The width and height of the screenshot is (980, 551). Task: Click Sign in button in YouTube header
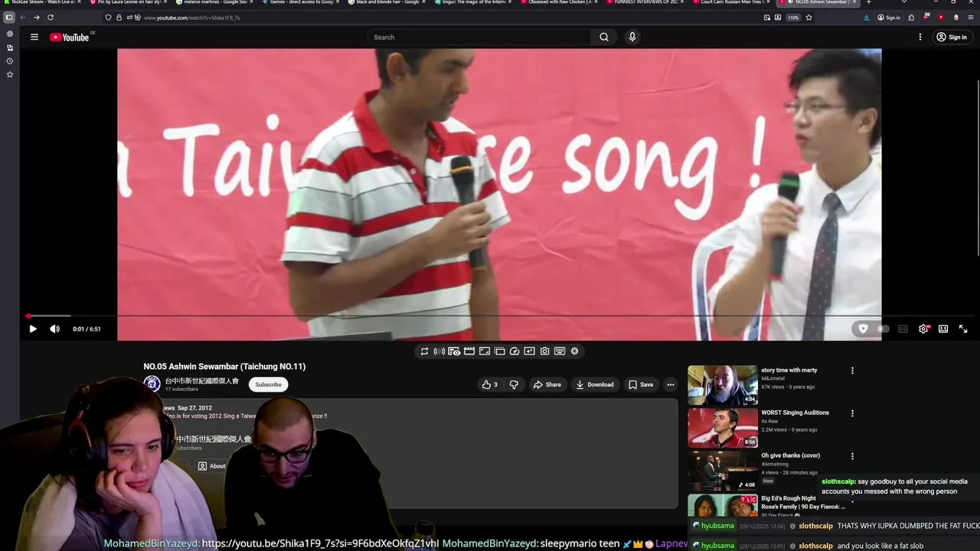pyautogui.click(x=952, y=37)
